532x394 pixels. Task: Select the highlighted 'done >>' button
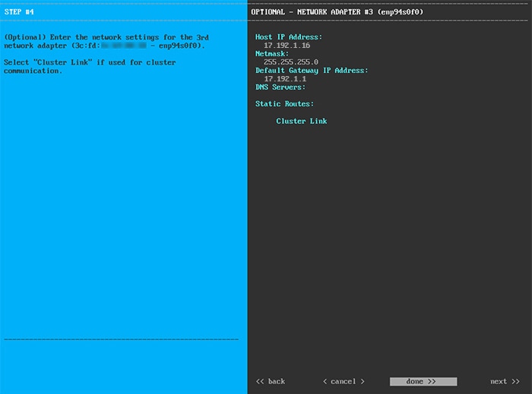click(423, 381)
